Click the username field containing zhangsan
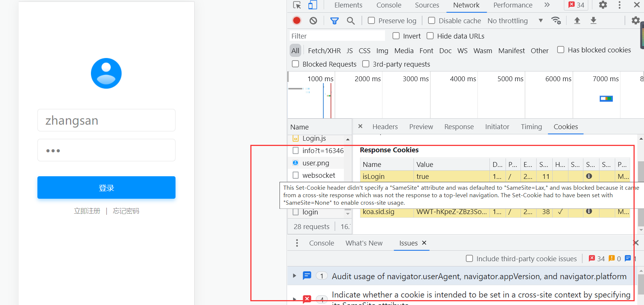644x305 pixels. click(x=106, y=120)
